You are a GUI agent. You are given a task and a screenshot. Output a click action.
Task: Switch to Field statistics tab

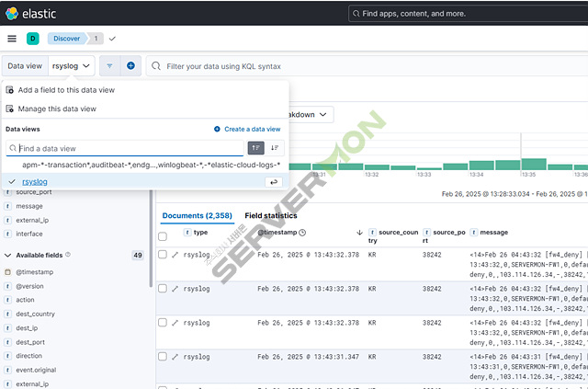pyautogui.click(x=271, y=215)
